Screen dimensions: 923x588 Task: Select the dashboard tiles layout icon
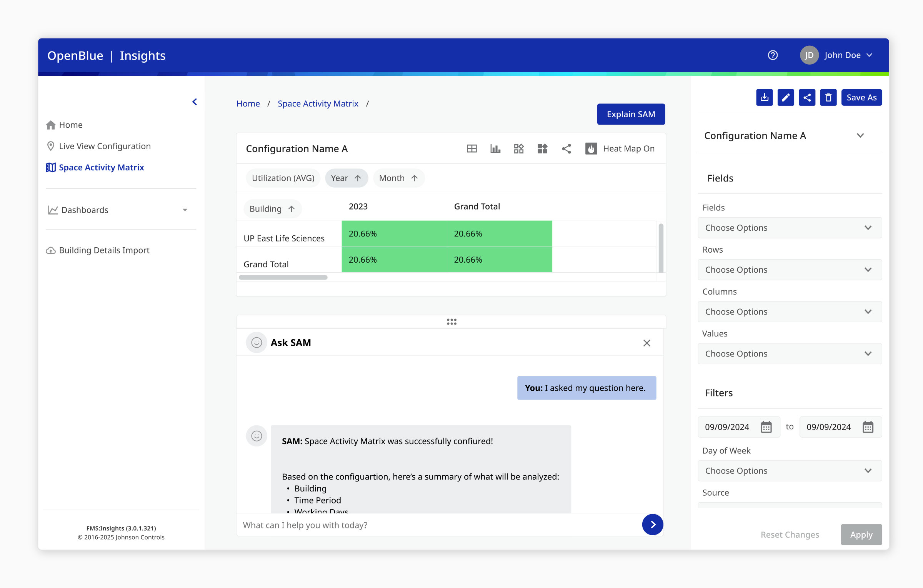[542, 149]
